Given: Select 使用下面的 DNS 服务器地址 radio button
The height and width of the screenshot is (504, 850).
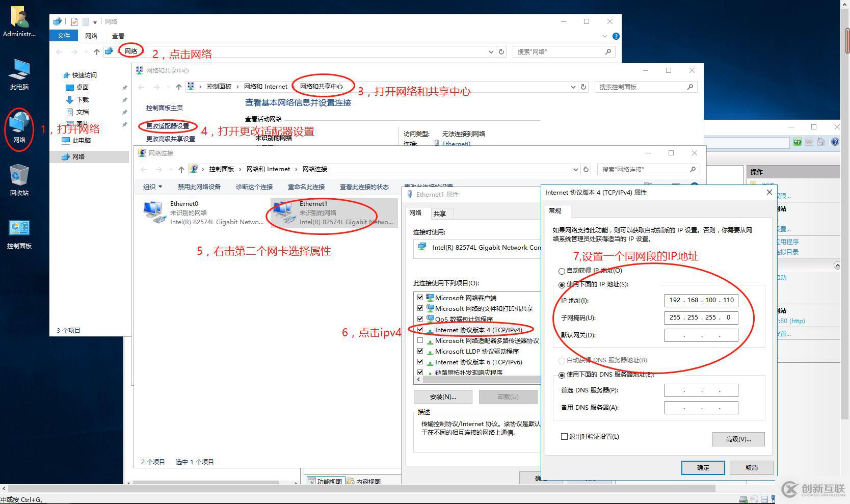Looking at the screenshot, I should 562,375.
